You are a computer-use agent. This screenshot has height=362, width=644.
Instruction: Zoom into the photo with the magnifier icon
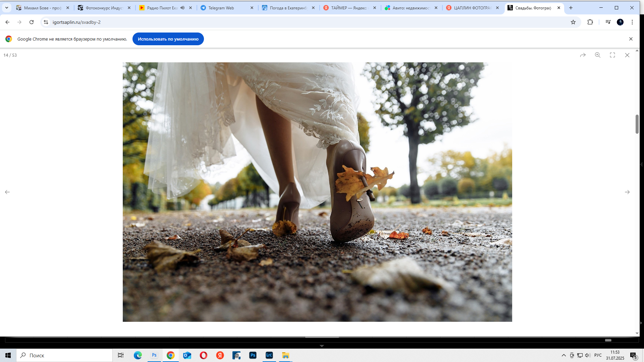[x=597, y=55]
